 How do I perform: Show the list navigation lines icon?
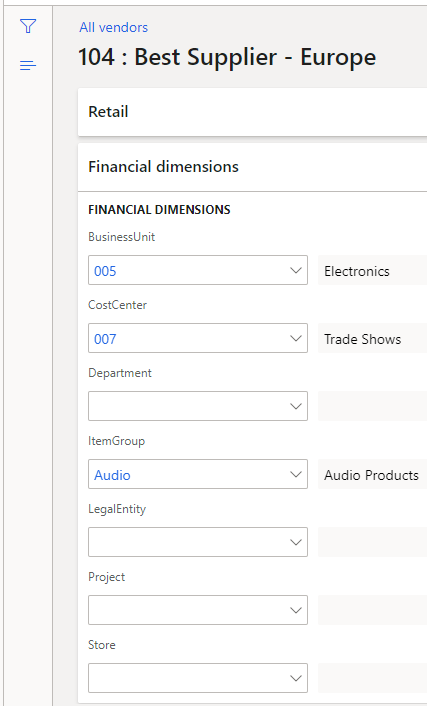(28, 66)
